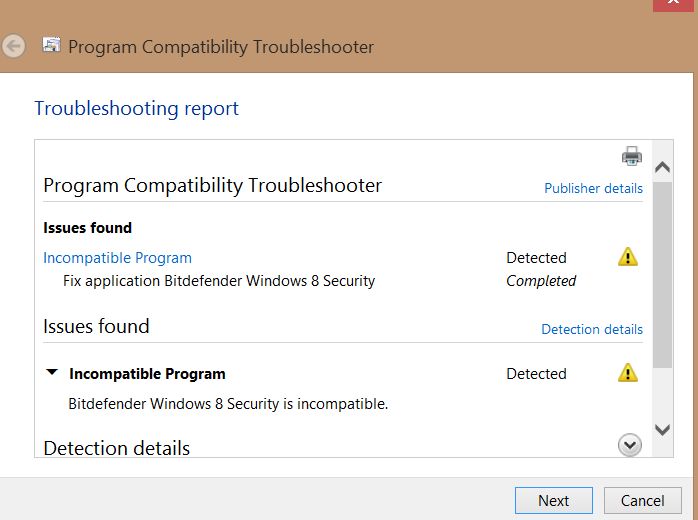Print the report using printer icon

tap(632, 156)
